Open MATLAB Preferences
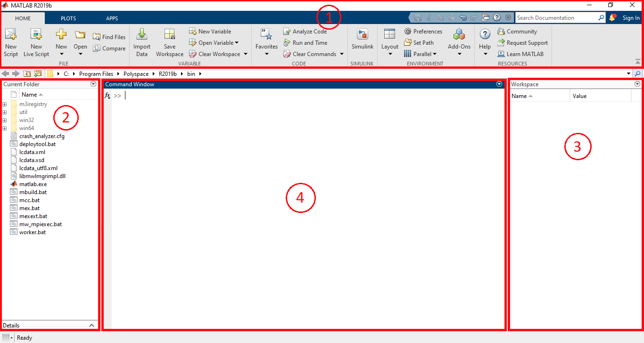The width and height of the screenshot is (644, 343). [423, 31]
